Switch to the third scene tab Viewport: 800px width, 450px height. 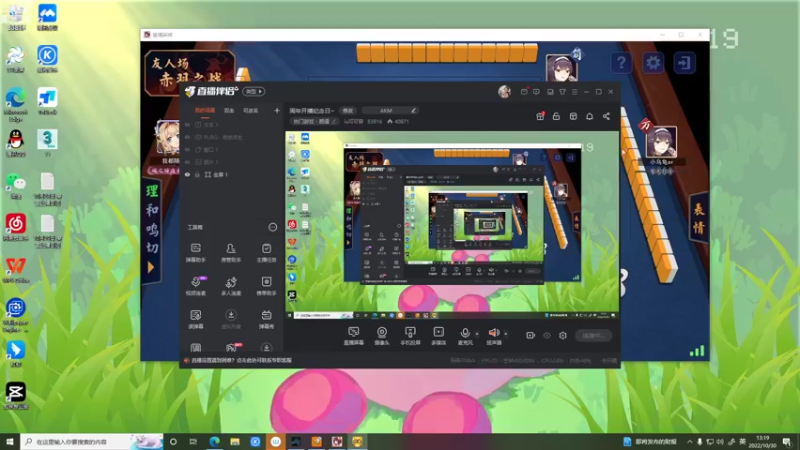tap(251, 111)
